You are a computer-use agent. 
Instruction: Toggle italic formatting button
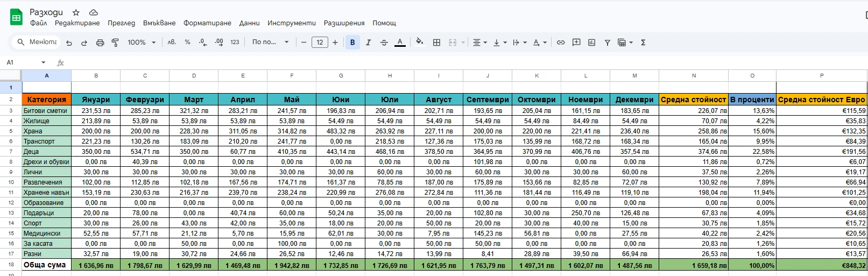[368, 43]
